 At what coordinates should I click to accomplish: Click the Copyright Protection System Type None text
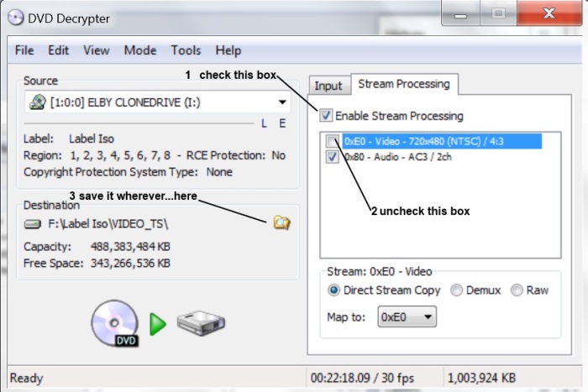pos(128,172)
